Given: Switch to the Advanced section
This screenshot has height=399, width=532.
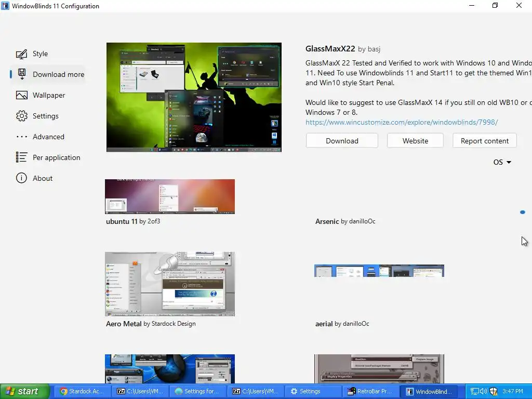Looking at the screenshot, I should click(x=48, y=137).
